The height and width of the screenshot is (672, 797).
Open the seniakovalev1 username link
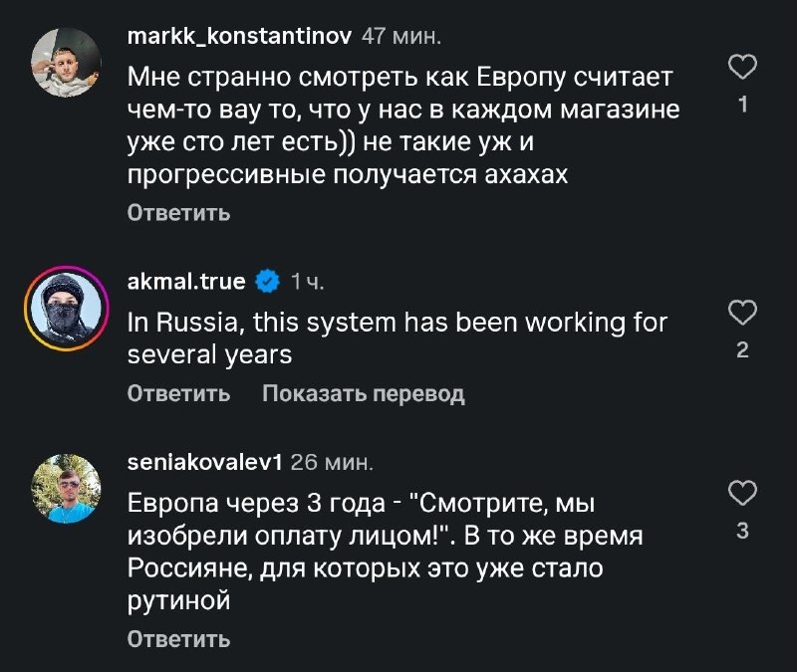pyautogui.click(x=205, y=462)
